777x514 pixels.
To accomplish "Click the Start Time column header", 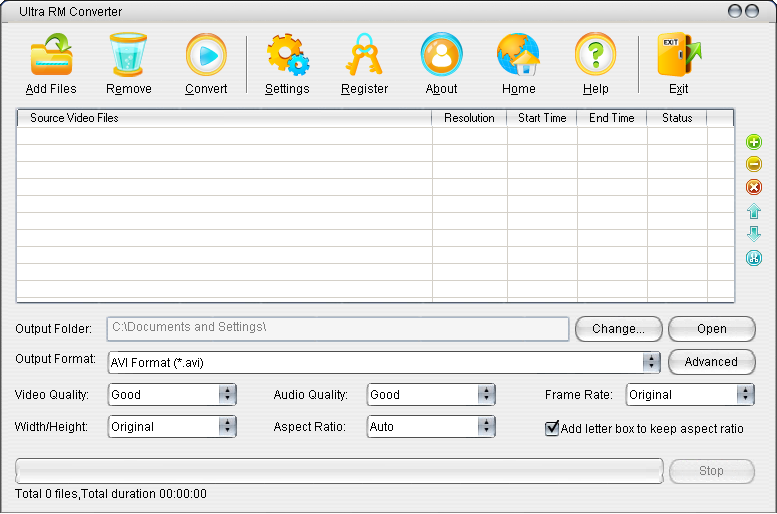I will [542, 118].
